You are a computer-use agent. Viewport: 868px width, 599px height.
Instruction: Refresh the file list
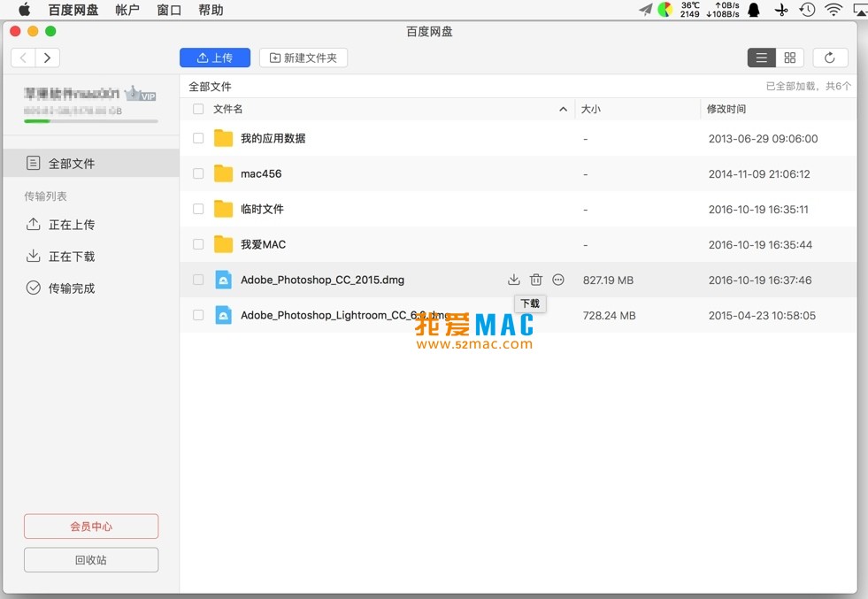(x=830, y=58)
